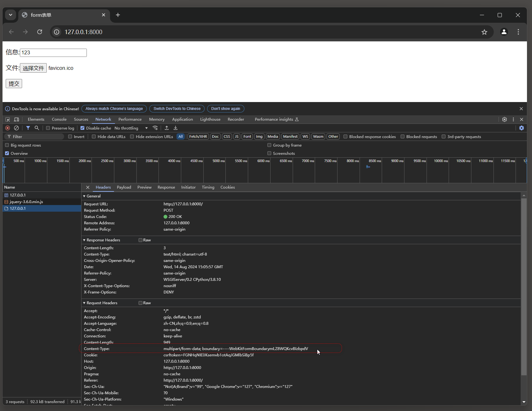Open network search magnifier icon
Image resolution: width=532 pixels, height=411 pixels.
point(37,128)
